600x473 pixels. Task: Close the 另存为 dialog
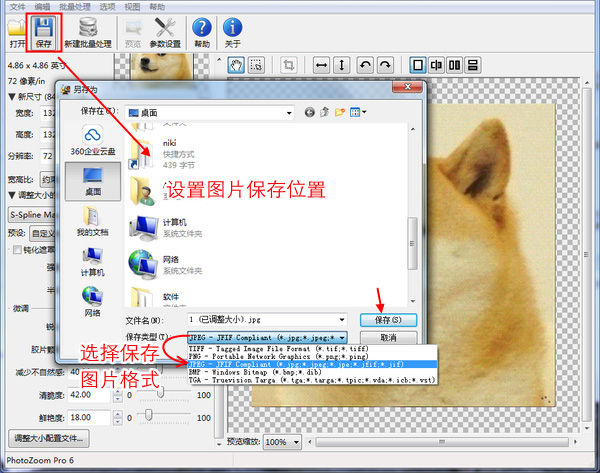(408, 87)
